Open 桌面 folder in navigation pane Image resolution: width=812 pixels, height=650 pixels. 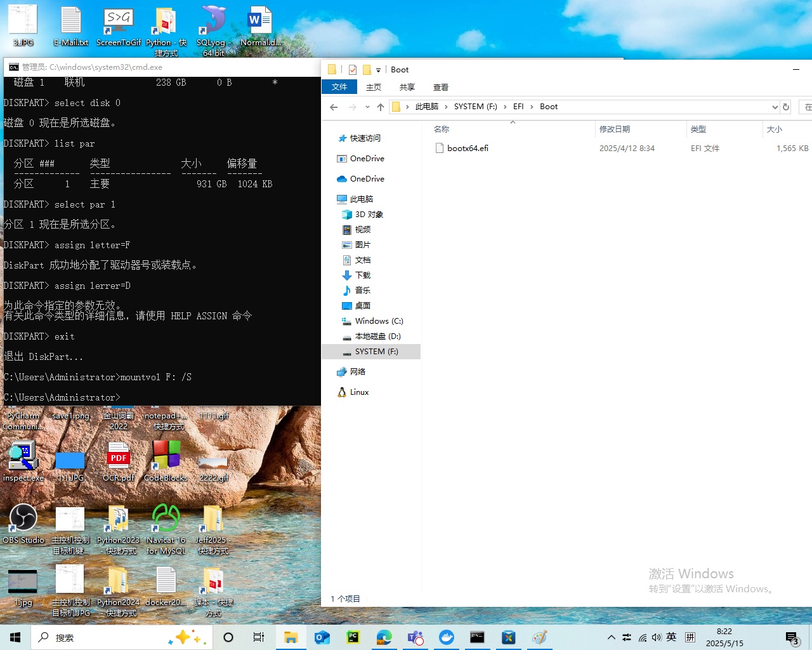coord(362,305)
